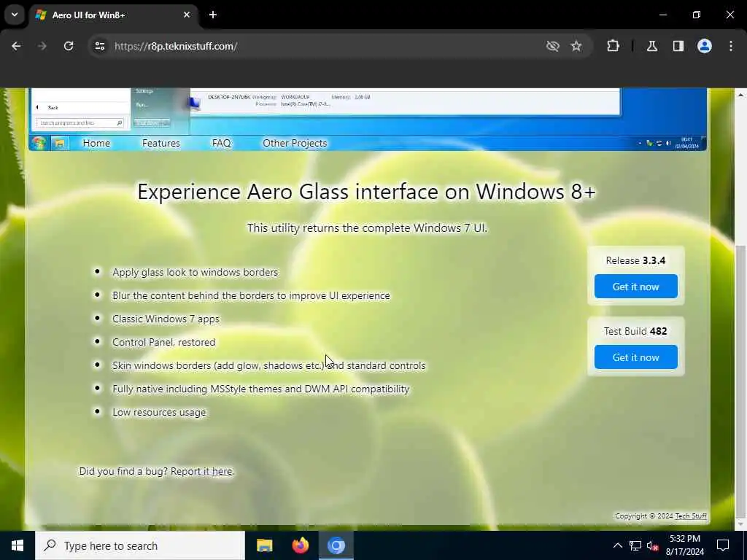Go back to the previous page
747x560 pixels.
(16, 46)
